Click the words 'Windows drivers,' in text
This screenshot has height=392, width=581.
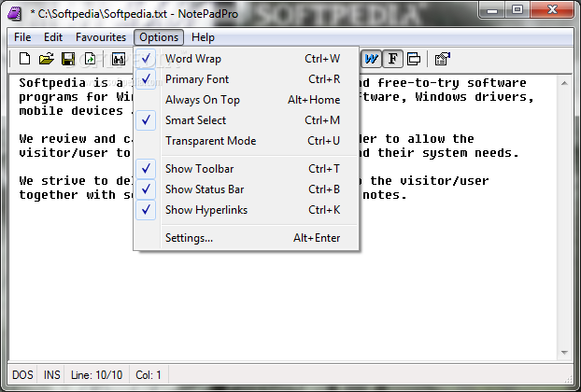click(475, 97)
